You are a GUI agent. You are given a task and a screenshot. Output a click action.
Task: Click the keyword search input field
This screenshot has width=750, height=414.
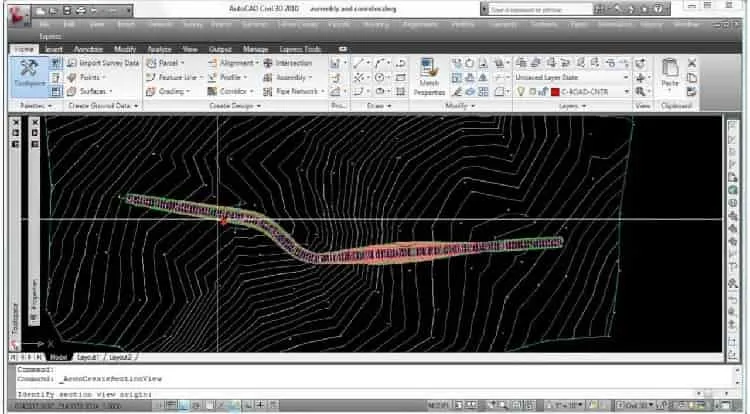tap(539, 9)
